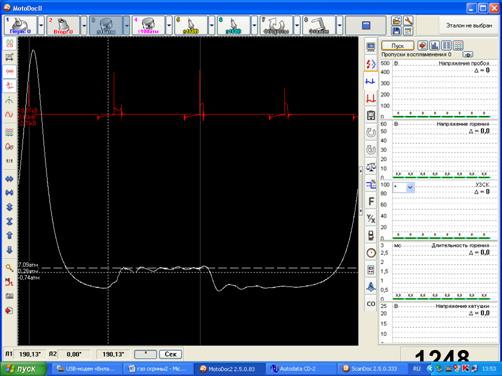
Task: Toggle channel 4 pressure sensor button
Action: (148, 25)
